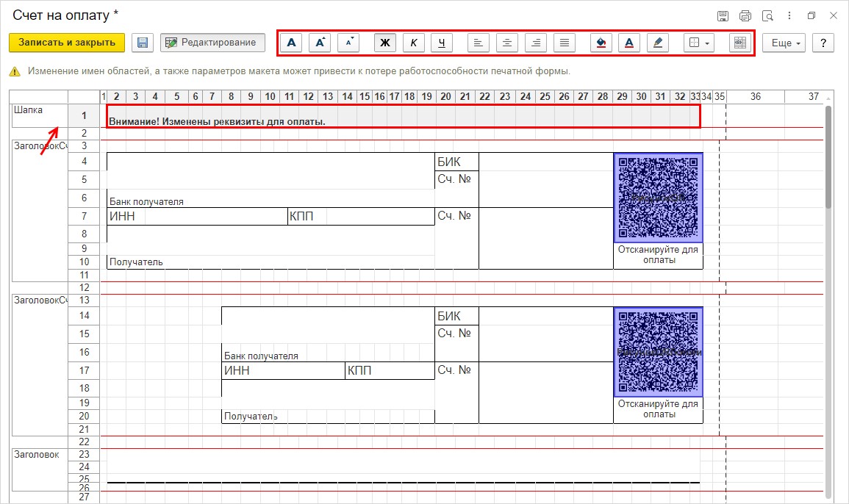The height and width of the screenshot is (504, 849).
Task: Toggle underline Ч formatting
Action: point(442,43)
